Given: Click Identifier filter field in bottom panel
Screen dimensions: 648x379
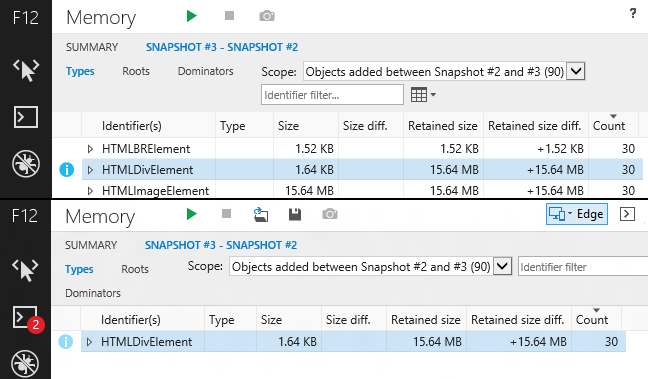Looking at the screenshot, I should (583, 267).
